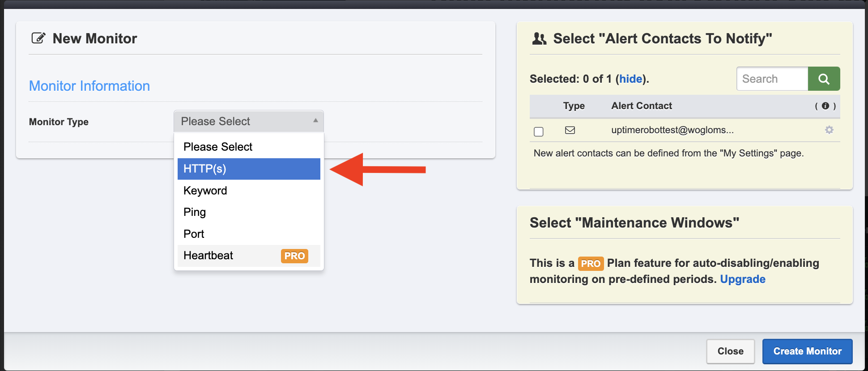Check the uptimerobottest alert contact checkbox
The width and height of the screenshot is (868, 371).
point(539,131)
